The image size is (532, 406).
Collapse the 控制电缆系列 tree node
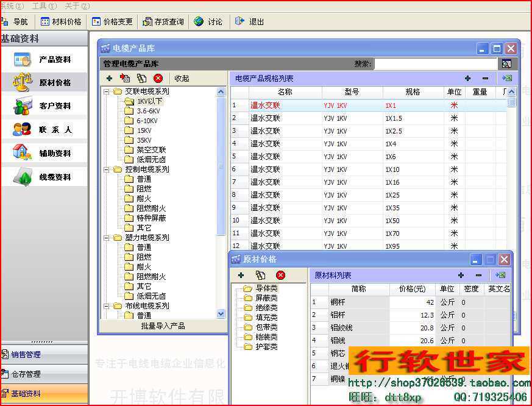(106, 169)
